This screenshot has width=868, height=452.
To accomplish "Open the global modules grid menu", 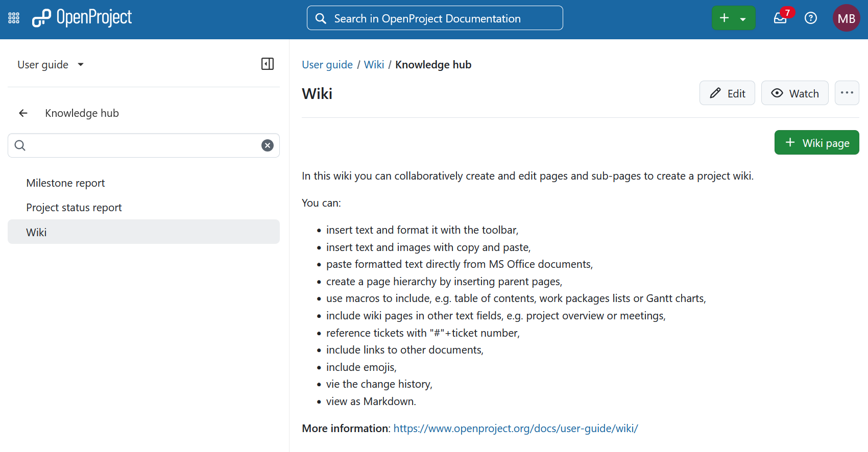I will click(x=14, y=18).
